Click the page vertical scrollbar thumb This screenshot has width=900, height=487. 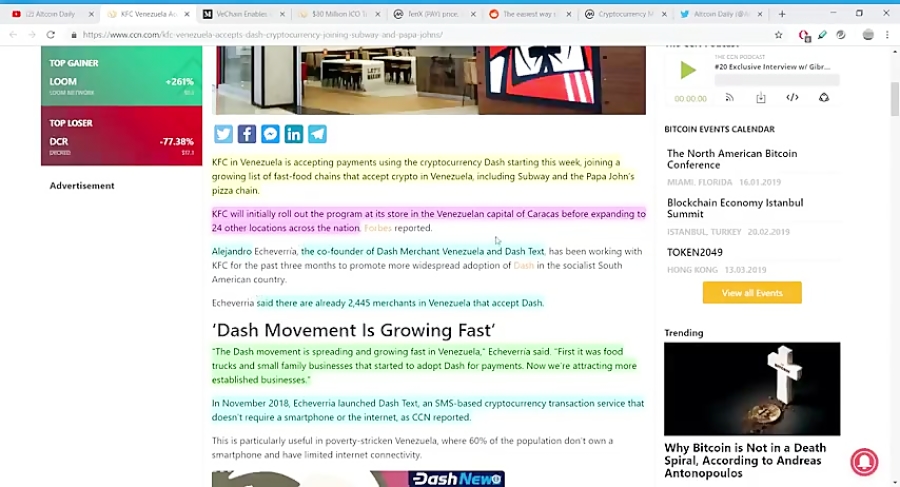pos(894,99)
